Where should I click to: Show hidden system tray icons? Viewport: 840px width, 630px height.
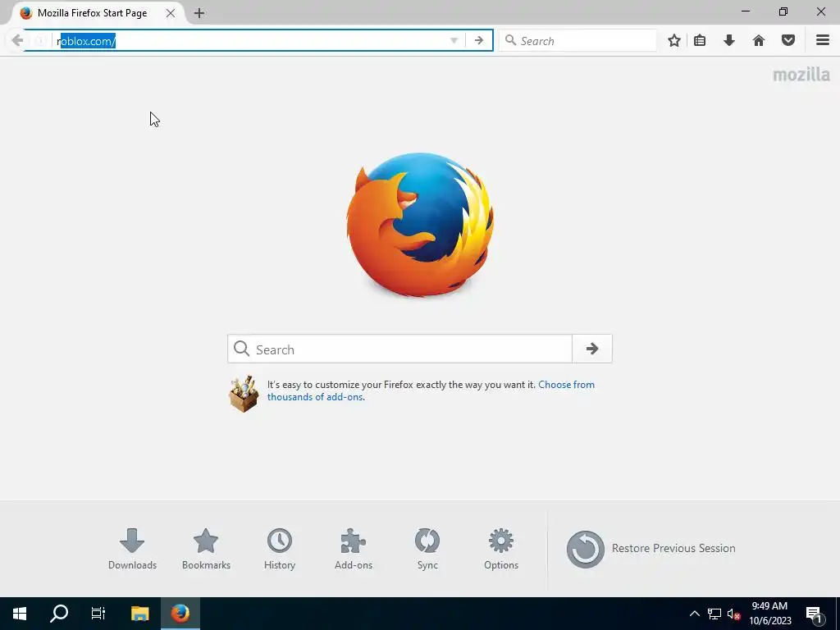694,614
